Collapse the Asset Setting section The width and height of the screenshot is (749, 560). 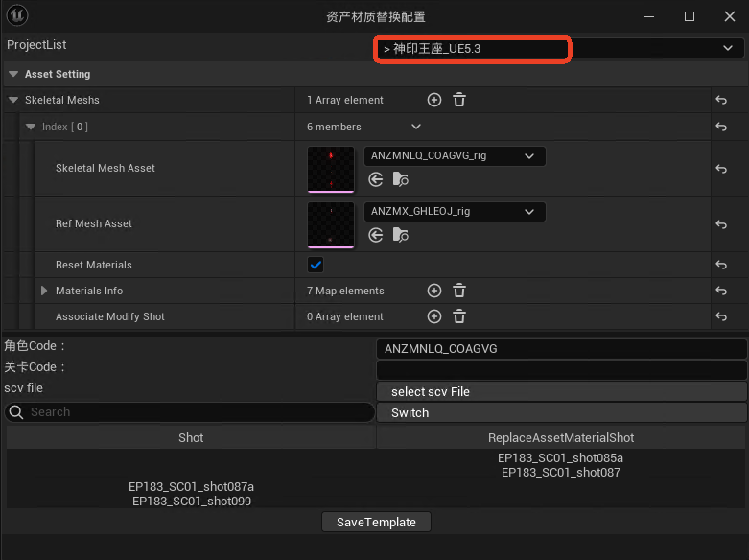pos(13,74)
